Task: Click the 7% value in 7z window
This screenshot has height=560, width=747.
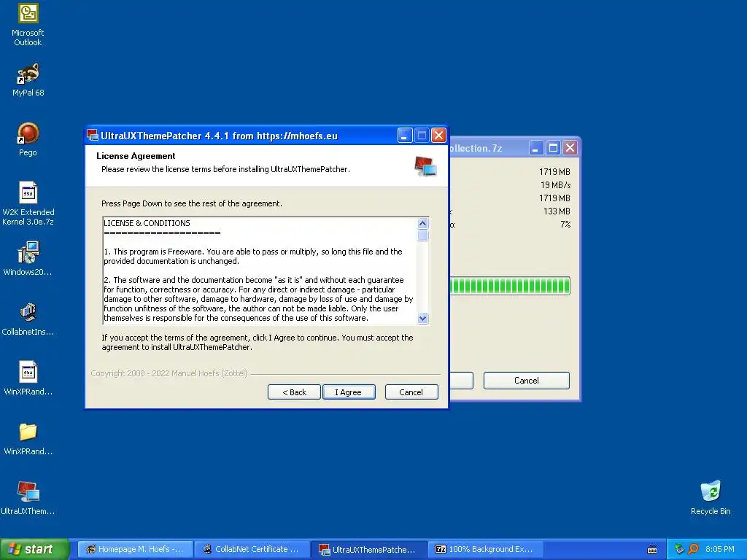Action: point(565,225)
